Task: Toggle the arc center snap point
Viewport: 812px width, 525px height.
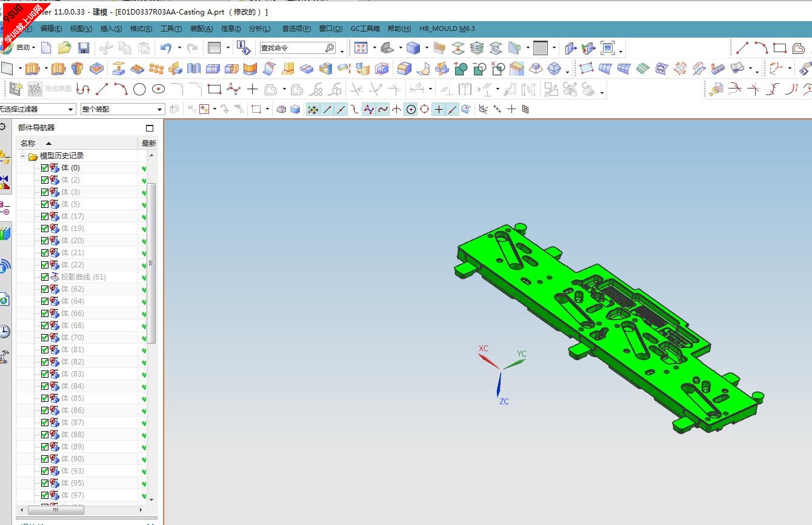Action: pyautogui.click(x=411, y=110)
